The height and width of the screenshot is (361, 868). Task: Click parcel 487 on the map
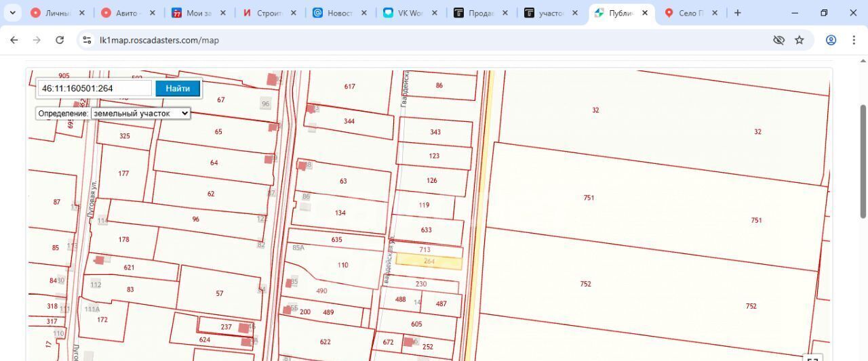441,304
